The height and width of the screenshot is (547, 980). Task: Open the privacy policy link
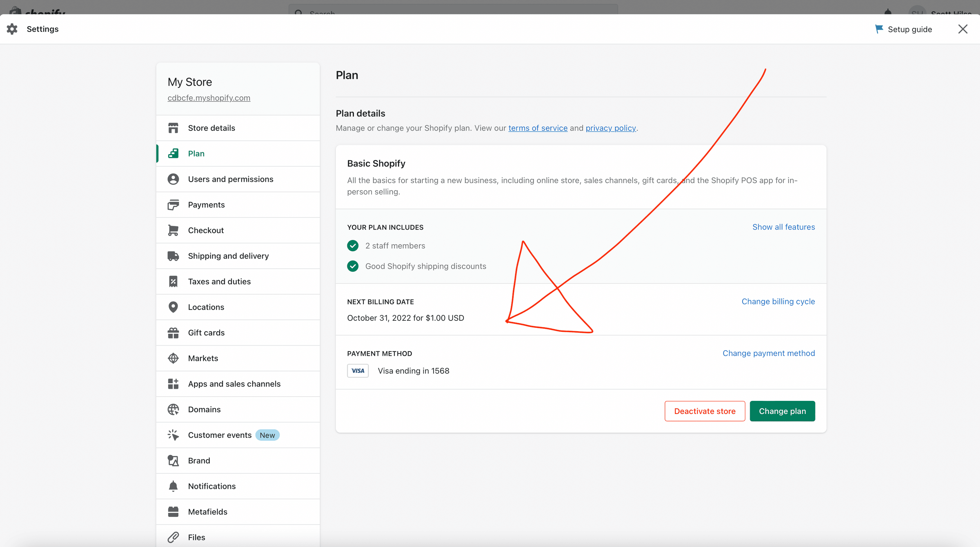click(x=611, y=128)
